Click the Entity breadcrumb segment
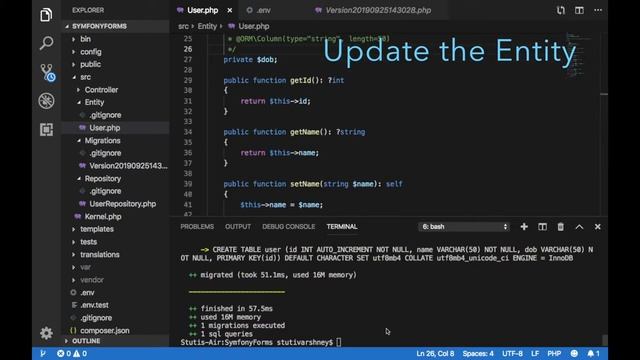The width and height of the screenshot is (640, 360). point(207,26)
